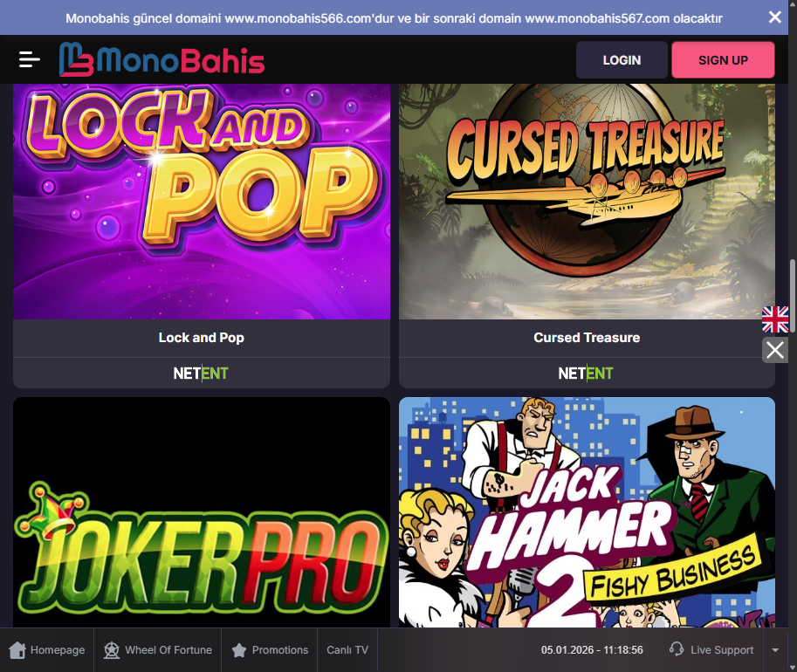The width and height of the screenshot is (797, 672).
Task: Click the SIGN UP button
Action: click(723, 60)
